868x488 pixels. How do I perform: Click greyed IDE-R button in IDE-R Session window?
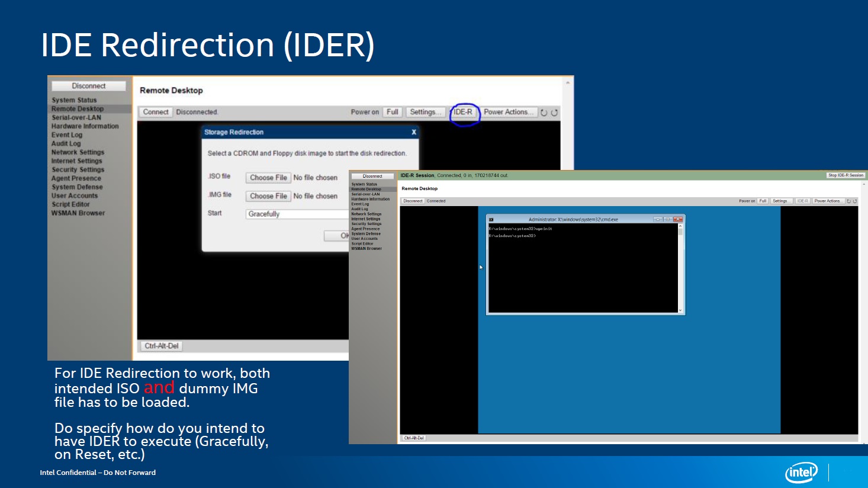click(802, 201)
